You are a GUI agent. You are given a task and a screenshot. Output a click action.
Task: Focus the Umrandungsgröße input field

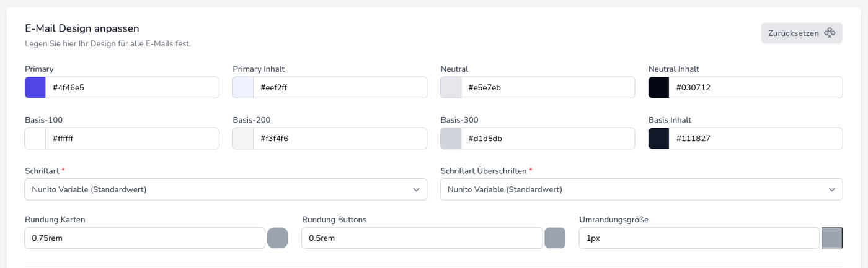click(x=699, y=238)
